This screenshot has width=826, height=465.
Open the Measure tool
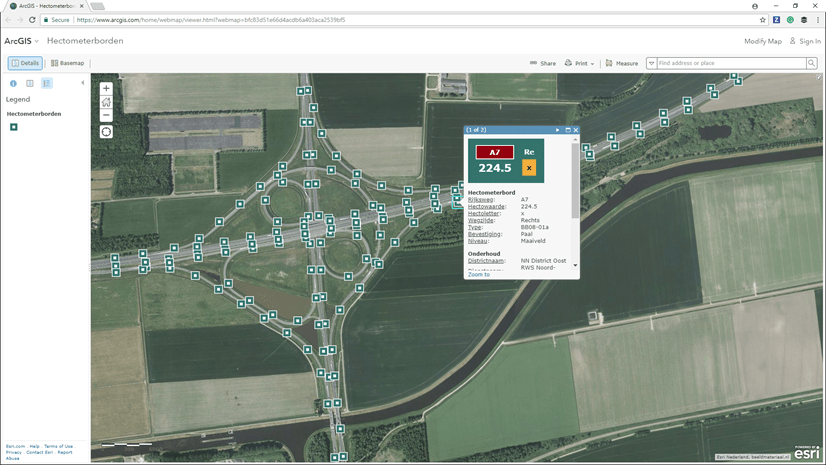pyautogui.click(x=622, y=63)
